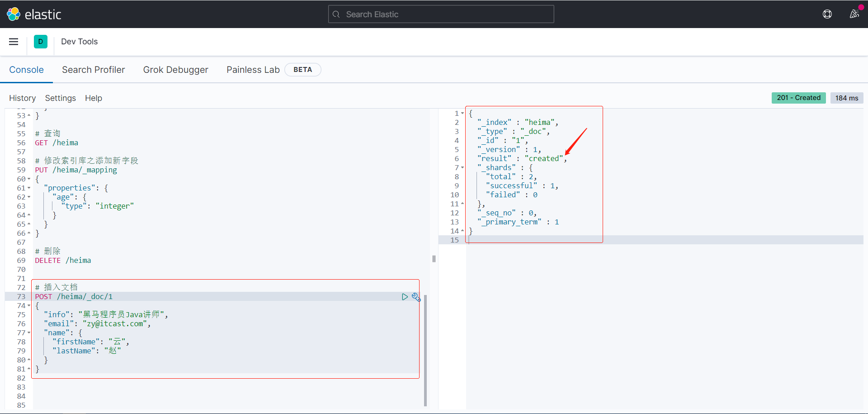Screen dimensions: 868x414
Task: Click the "firstName" field line
Action: [91, 342]
